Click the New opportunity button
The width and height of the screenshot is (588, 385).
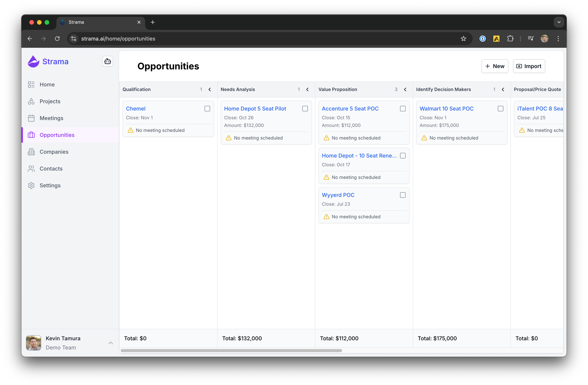(x=495, y=66)
